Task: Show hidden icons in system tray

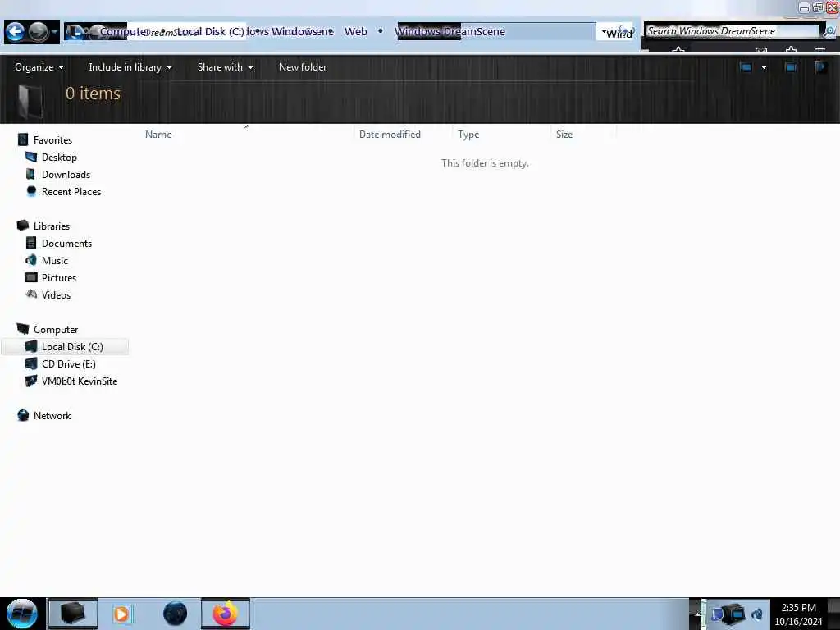Action: pyautogui.click(x=696, y=614)
